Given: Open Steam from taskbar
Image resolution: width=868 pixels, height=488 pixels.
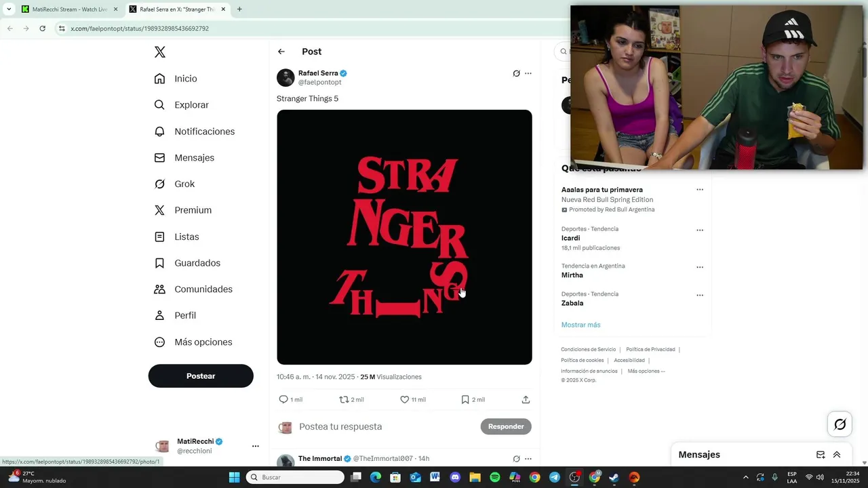Looking at the screenshot, I should click(614, 477).
